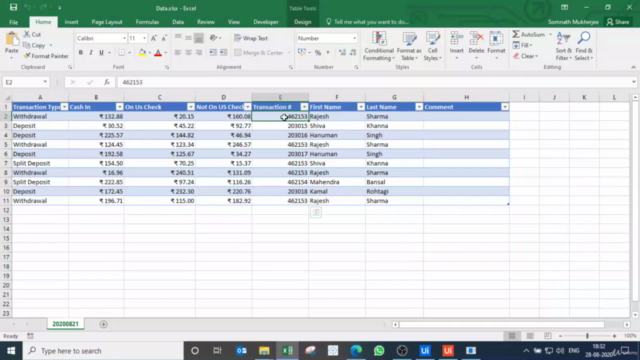640x360 pixels.
Task: Click Decrease Decimal icon
Action: (x=352, y=53)
